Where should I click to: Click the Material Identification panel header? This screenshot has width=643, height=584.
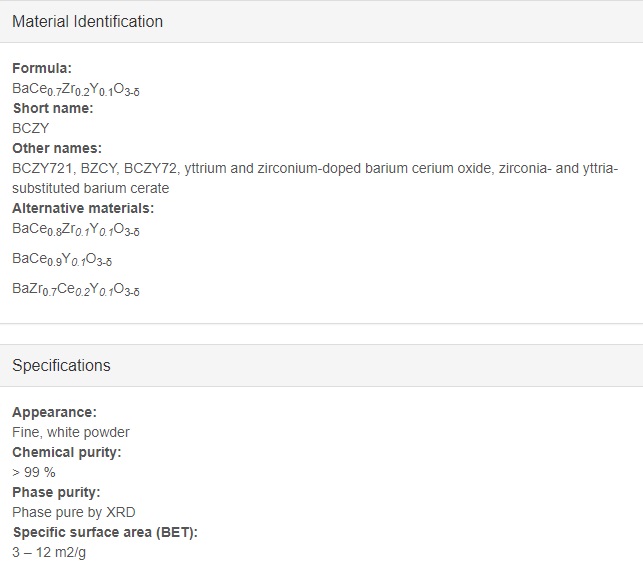coord(322,21)
